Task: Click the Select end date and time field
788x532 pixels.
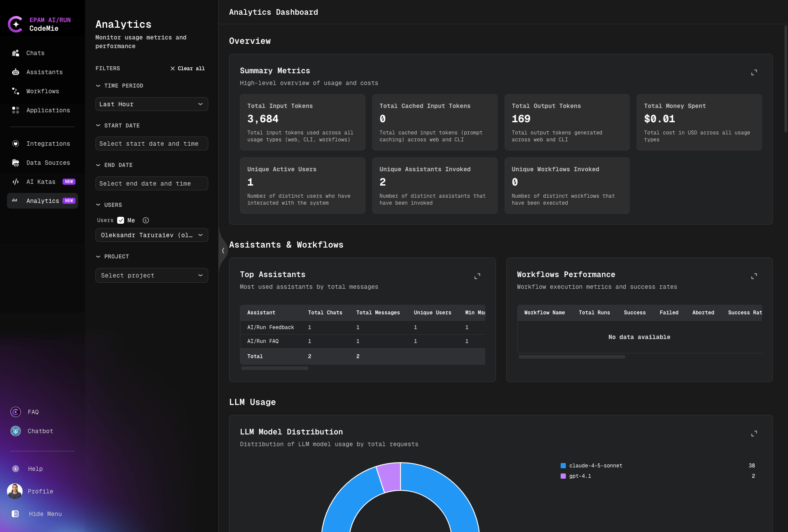Action: pyautogui.click(x=151, y=183)
